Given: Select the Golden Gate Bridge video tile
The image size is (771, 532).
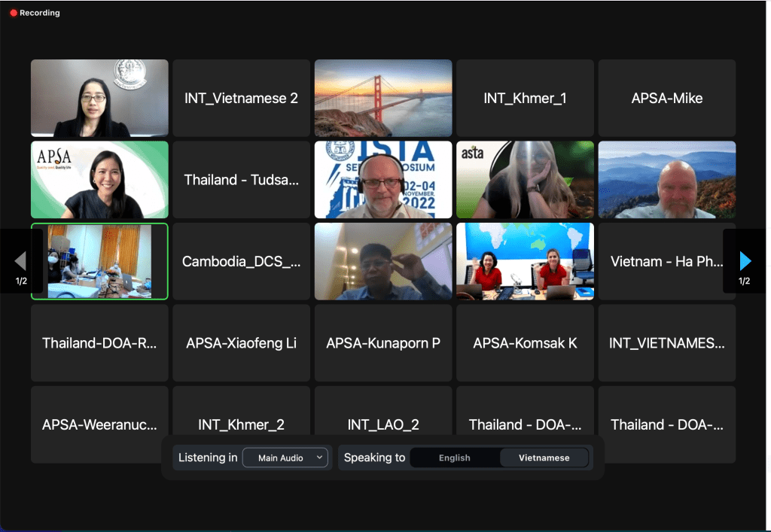Looking at the screenshot, I should point(383,98).
